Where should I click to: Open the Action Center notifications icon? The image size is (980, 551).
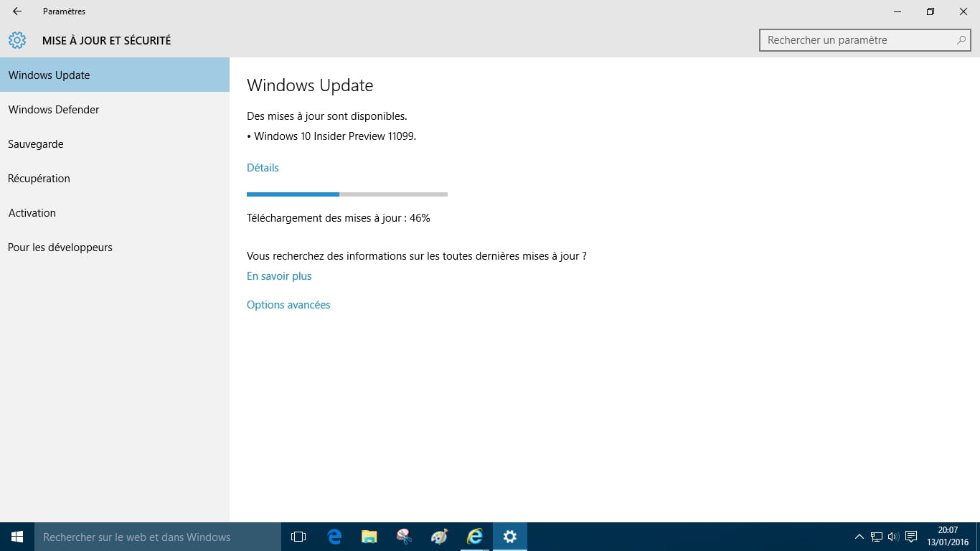point(911,537)
